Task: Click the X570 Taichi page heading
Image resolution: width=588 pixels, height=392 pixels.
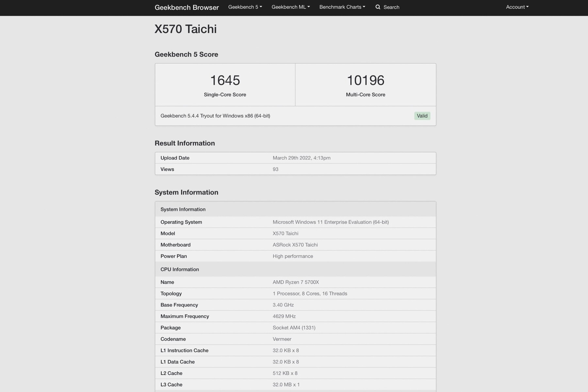Action: pos(186,29)
